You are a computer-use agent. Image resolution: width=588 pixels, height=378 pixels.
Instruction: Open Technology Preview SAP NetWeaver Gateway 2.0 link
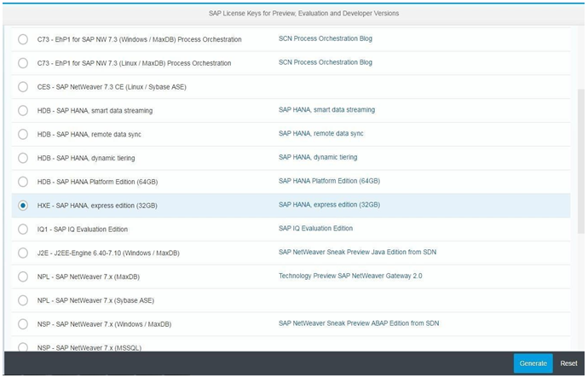coord(350,276)
